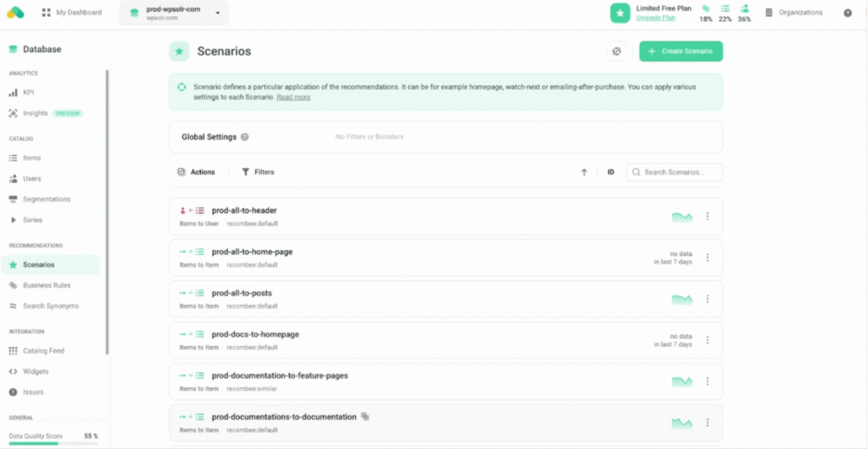Click the sidebar scrollbar
Screen dimensions: 868x449
(108, 213)
